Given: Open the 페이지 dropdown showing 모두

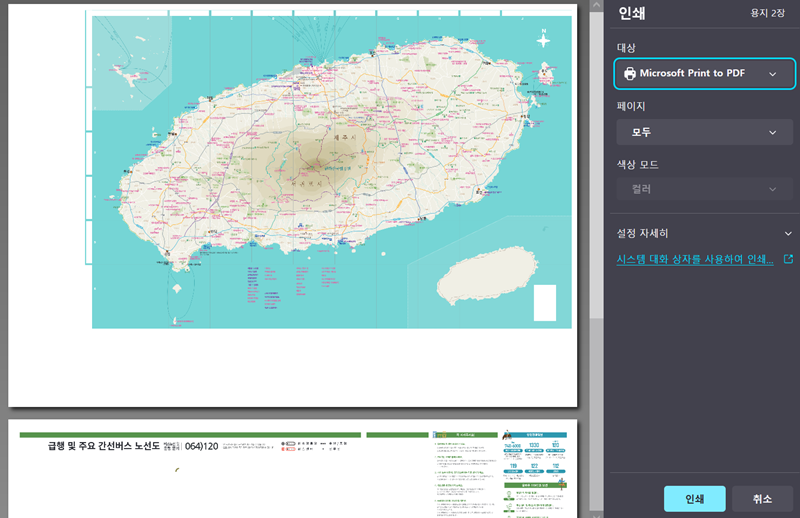Looking at the screenshot, I should [704, 132].
